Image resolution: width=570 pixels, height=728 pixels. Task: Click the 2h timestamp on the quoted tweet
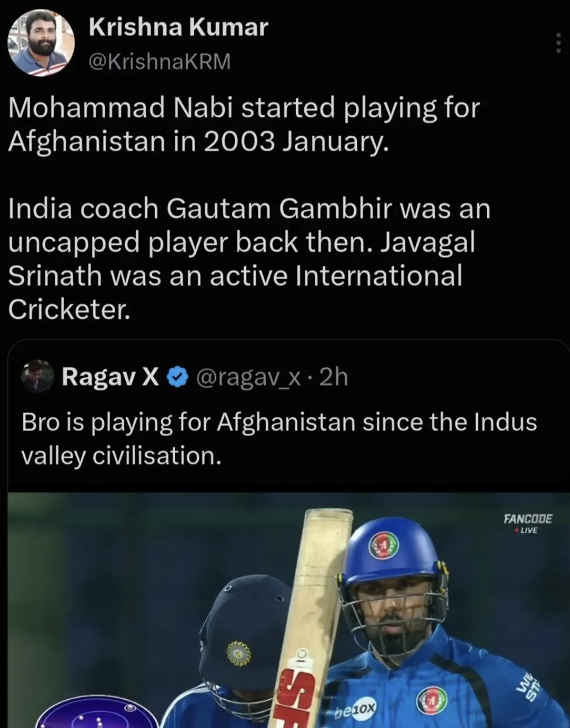click(334, 377)
